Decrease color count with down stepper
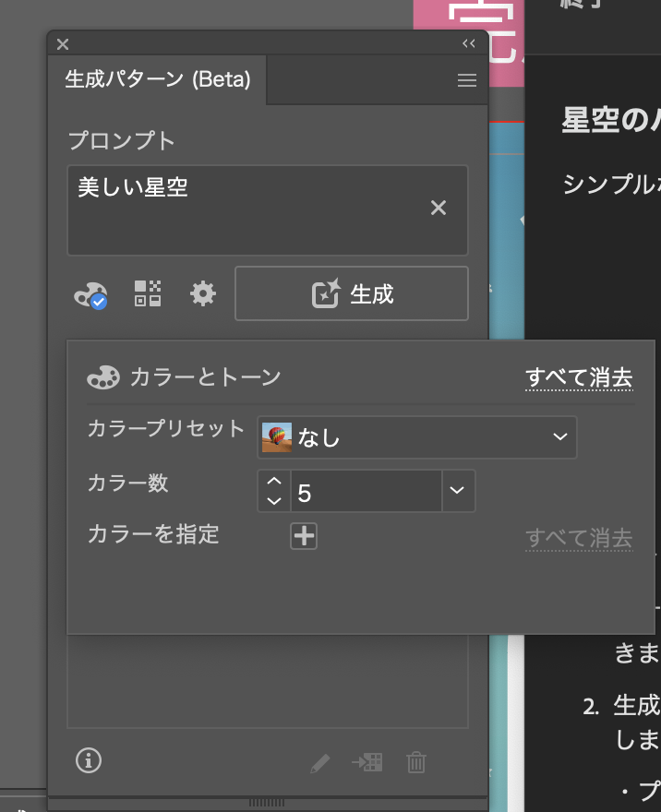 pos(273,501)
